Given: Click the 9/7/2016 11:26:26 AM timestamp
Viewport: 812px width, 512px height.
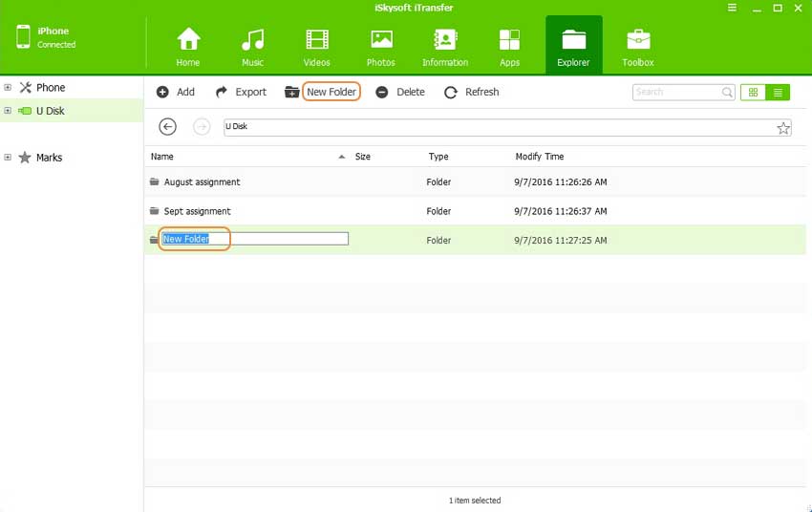Looking at the screenshot, I should point(561,182).
